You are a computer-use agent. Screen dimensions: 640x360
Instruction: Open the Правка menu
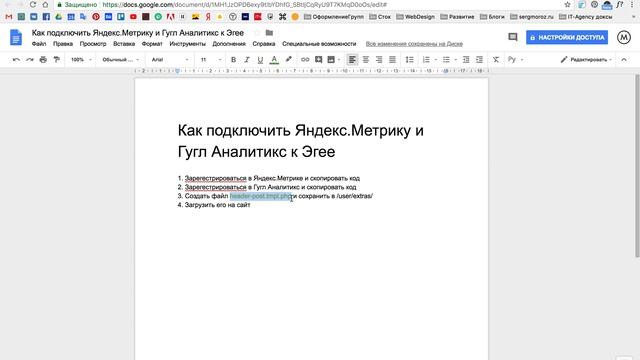pyautogui.click(x=63, y=44)
